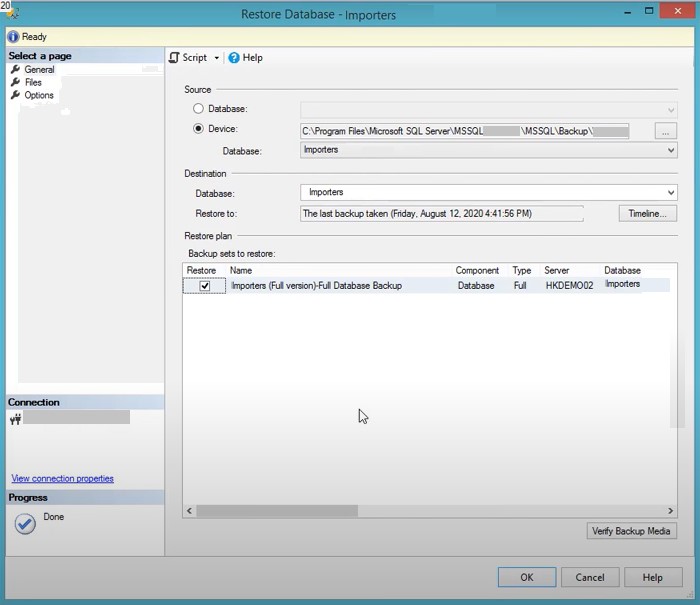The width and height of the screenshot is (700, 605).
Task: Expand the source Database dropdown under Device
Action: [670, 150]
